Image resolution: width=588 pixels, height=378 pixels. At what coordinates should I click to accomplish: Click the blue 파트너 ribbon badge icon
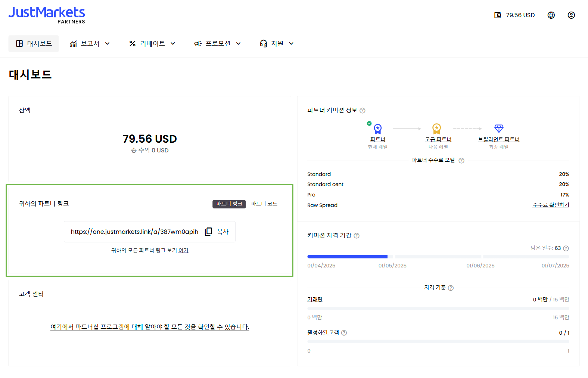click(x=378, y=129)
